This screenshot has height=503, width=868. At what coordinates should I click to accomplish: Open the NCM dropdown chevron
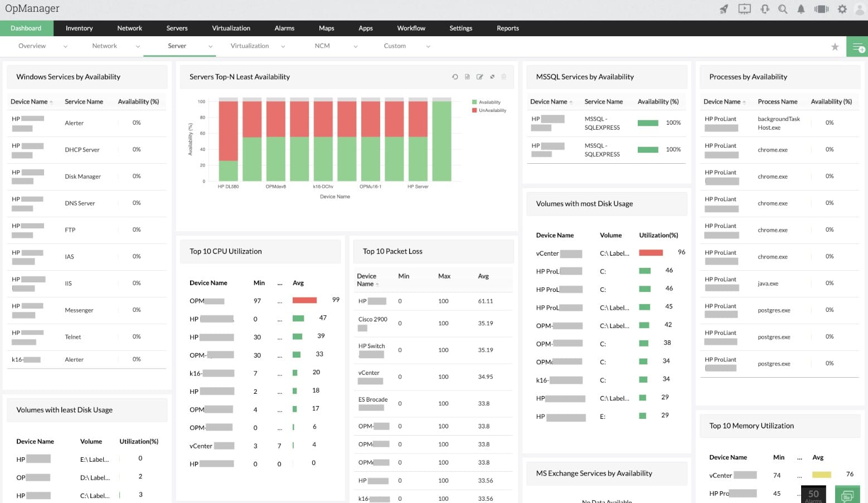coord(356,46)
